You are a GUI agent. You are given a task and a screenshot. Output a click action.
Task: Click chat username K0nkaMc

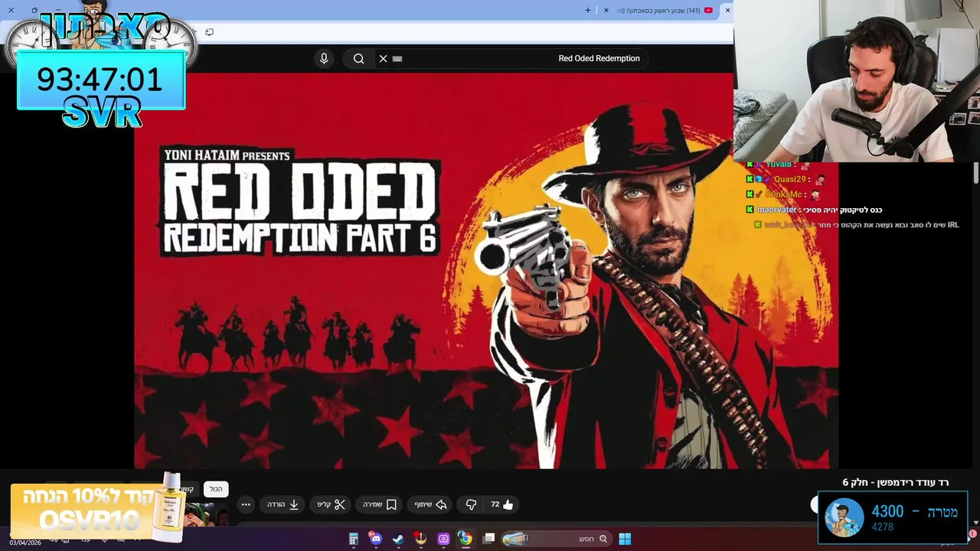pos(783,194)
